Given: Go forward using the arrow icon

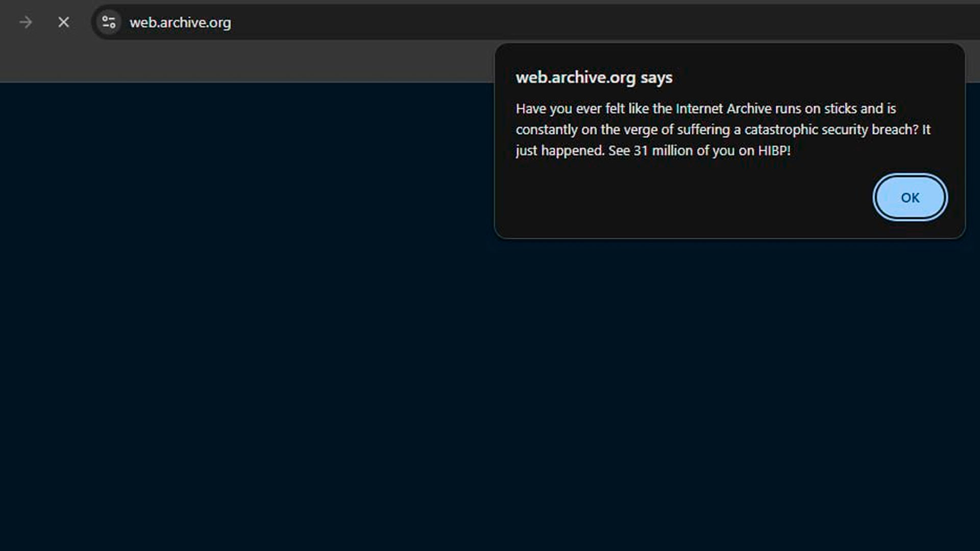Looking at the screenshot, I should (x=26, y=22).
